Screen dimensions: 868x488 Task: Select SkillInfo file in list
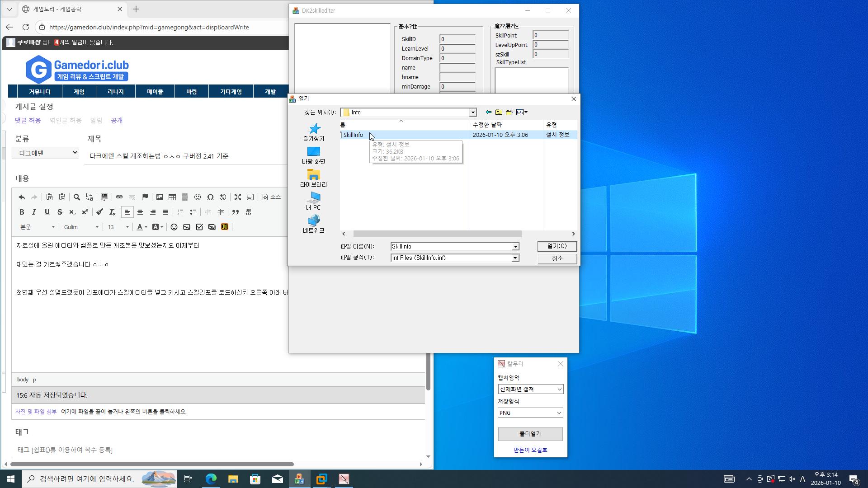(x=353, y=135)
